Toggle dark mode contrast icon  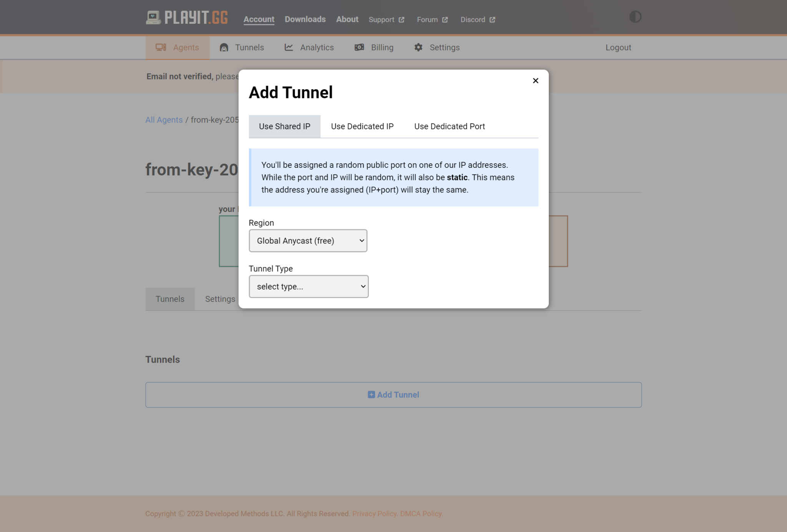click(x=635, y=17)
